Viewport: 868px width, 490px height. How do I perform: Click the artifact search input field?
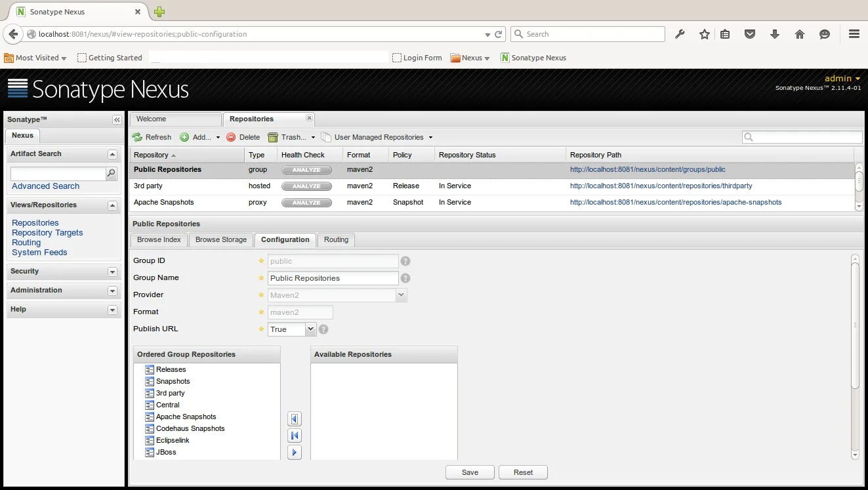58,174
